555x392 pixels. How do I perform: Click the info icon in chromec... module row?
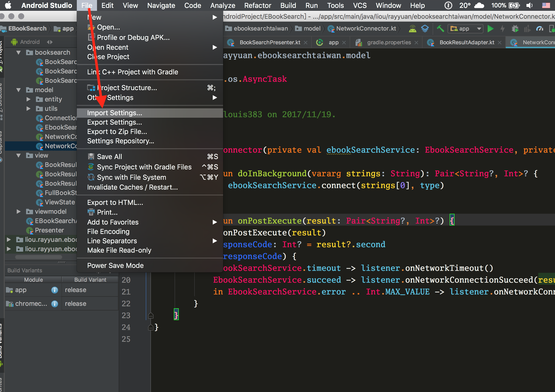coord(55,304)
